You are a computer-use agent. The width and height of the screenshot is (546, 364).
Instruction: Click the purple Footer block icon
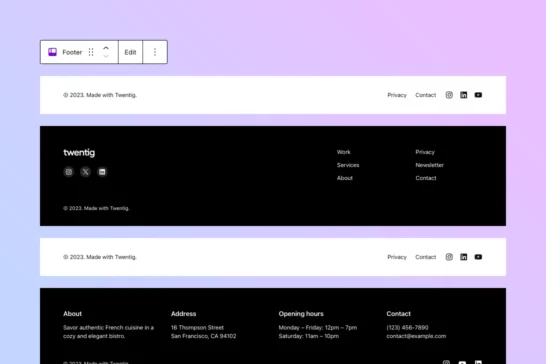(52, 52)
